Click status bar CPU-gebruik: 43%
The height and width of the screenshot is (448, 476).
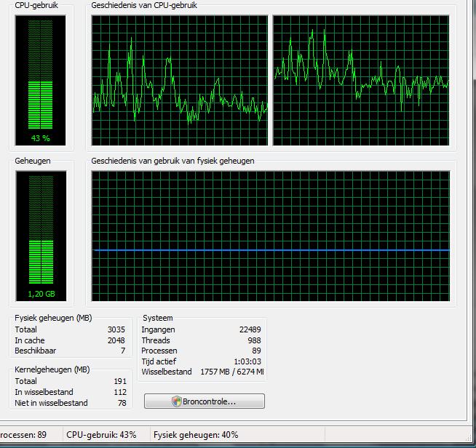tap(101, 435)
